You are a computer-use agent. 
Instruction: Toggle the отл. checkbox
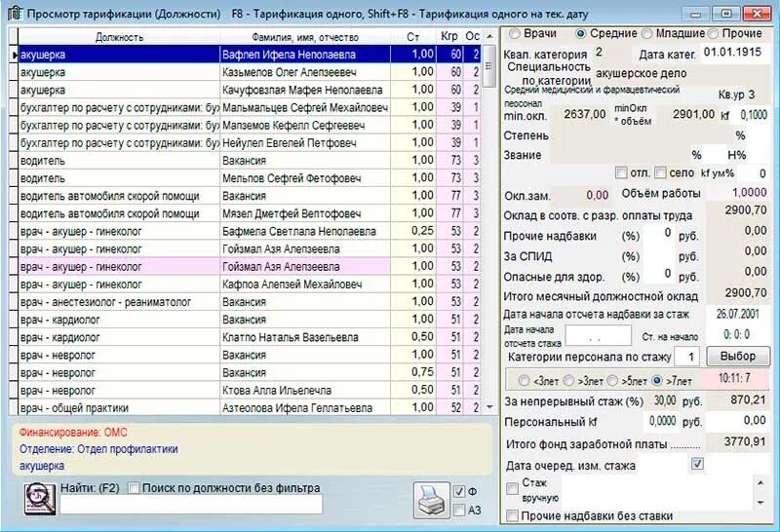(621, 172)
